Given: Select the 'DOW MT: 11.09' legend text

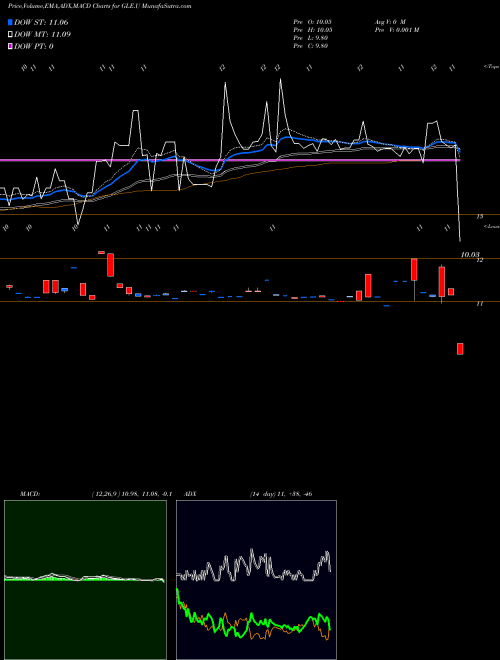Looking at the screenshot, I should [x=42, y=35].
